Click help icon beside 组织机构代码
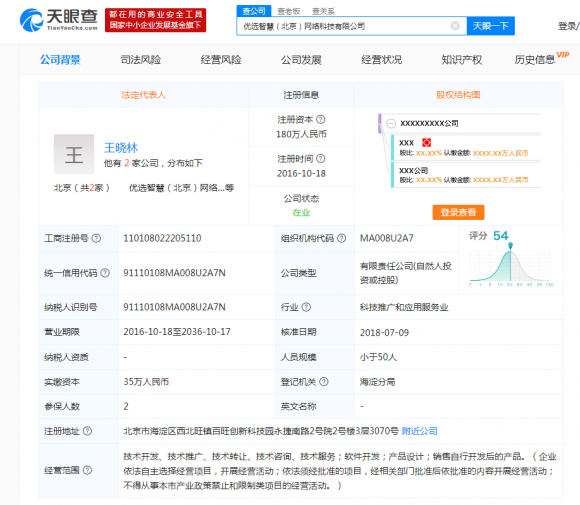The height and width of the screenshot is (505, 580). point(342,238)
